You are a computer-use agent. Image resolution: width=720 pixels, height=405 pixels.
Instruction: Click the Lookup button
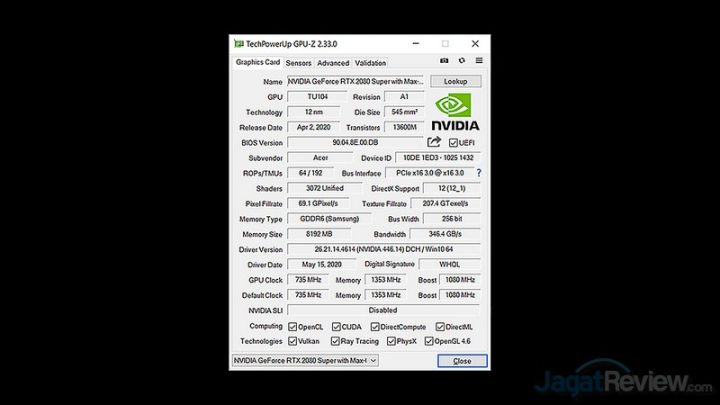click(456, 81)
